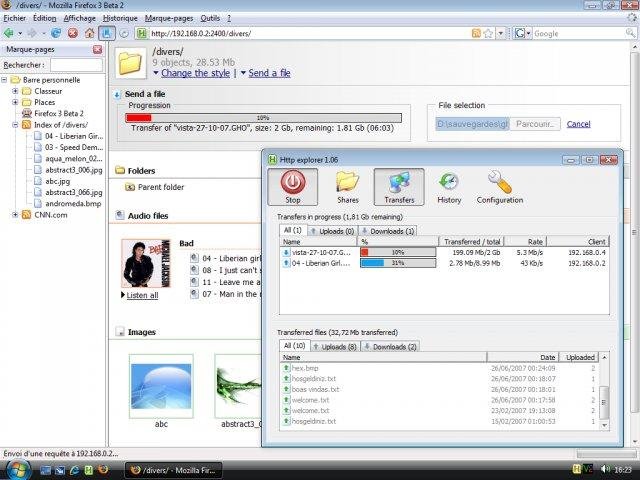Click the Rechercher bookmarks search field
Screen dimensions: 640x480
pyautogui.click(x=76, y=65)
